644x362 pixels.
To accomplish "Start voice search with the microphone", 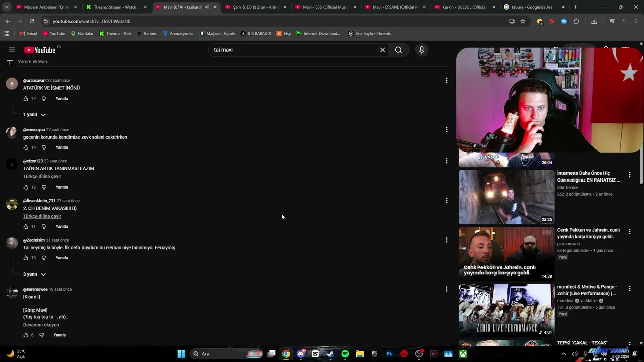I will click(422, 50).
